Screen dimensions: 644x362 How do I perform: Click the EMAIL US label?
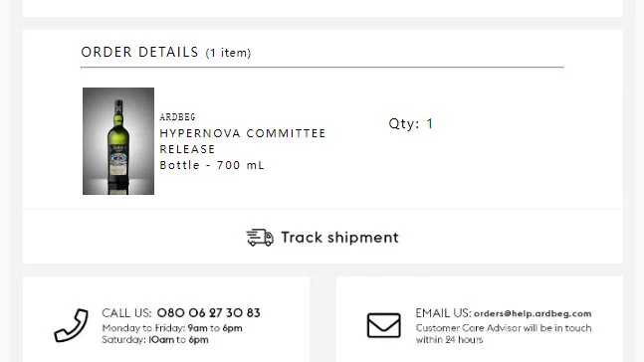tap(443, 313)
